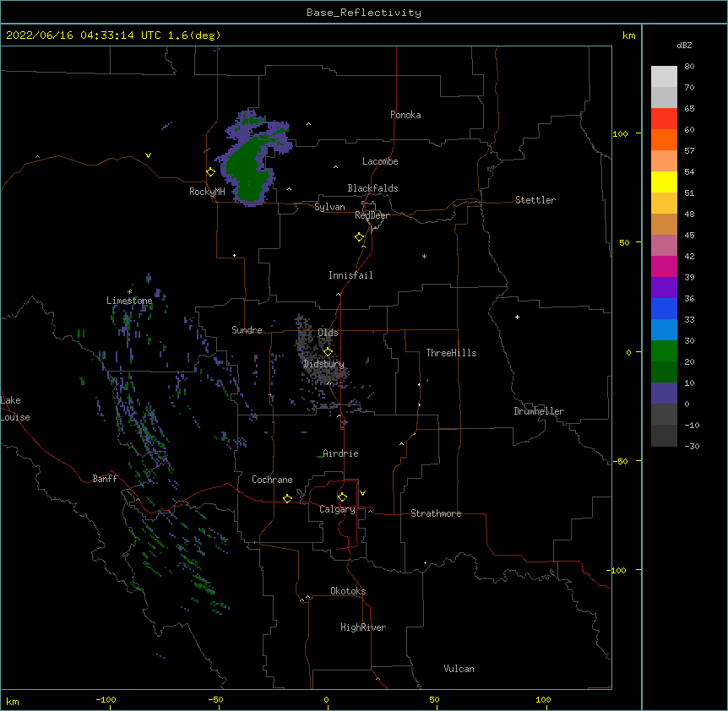Click the green 20–30 dBZ legend swatch
The width and height of the screenshot is (728, 711).
664,351
